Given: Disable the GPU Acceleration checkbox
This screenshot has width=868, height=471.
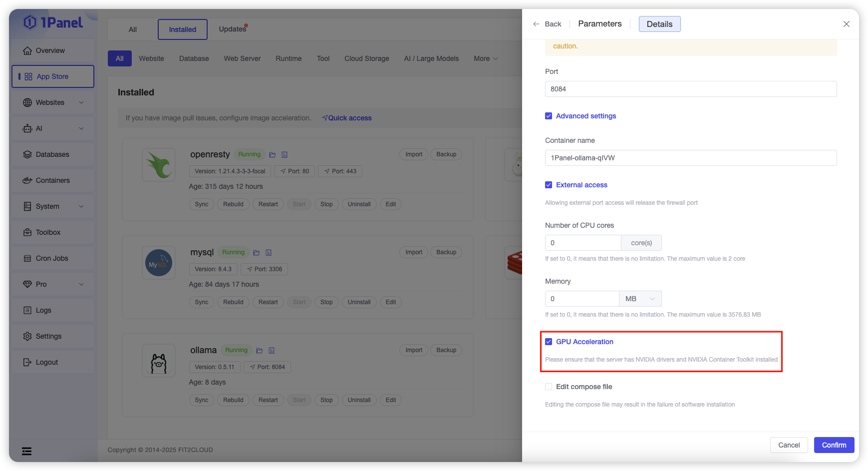Looking at the screenshot, I should 549,342.
